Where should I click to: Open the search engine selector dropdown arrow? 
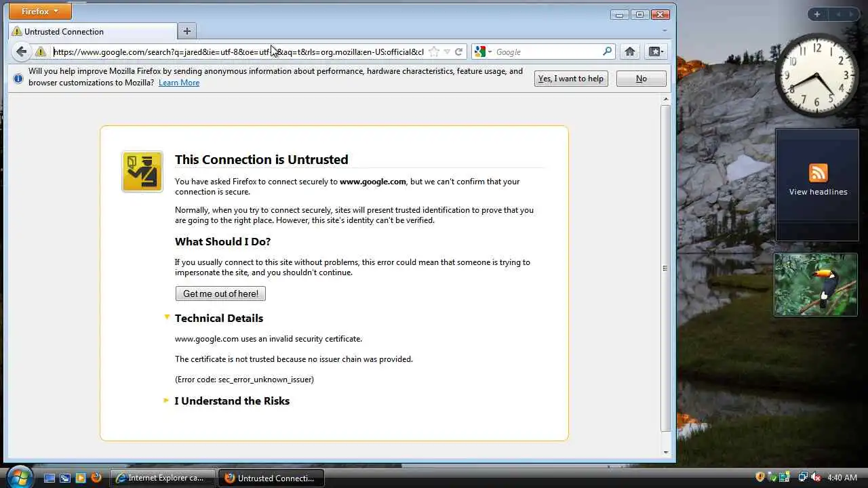(x=490, y=52)
